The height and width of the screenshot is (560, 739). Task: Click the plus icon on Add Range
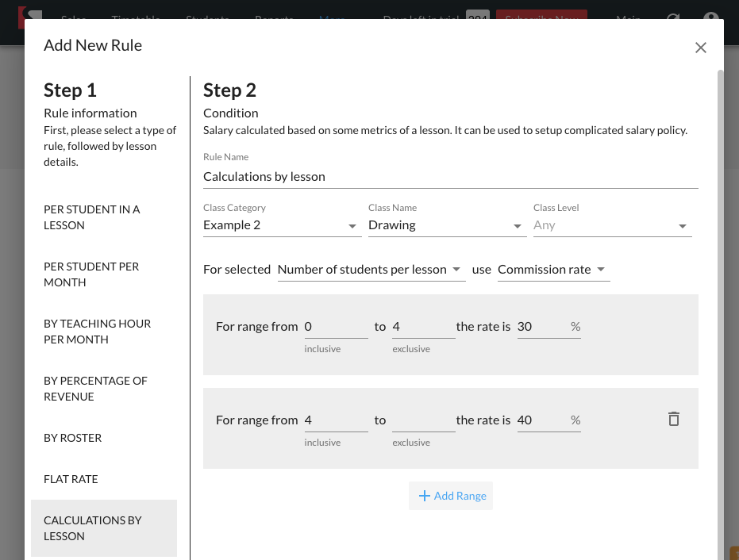[424, 496]
